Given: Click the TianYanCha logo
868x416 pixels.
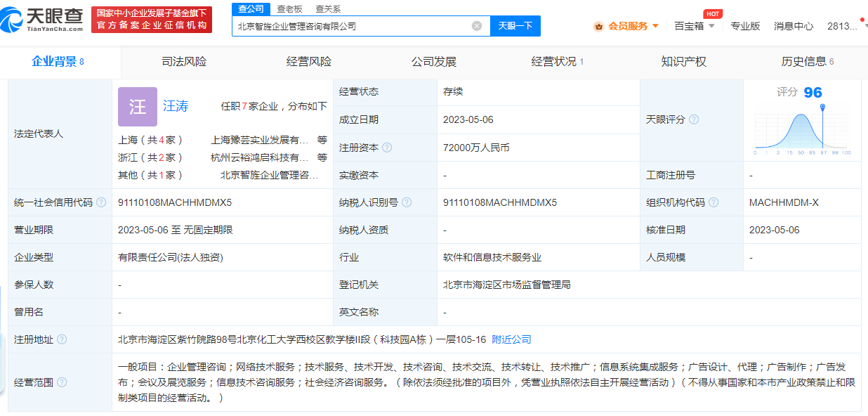Looking at the screenshot, I should pos(42,20).
